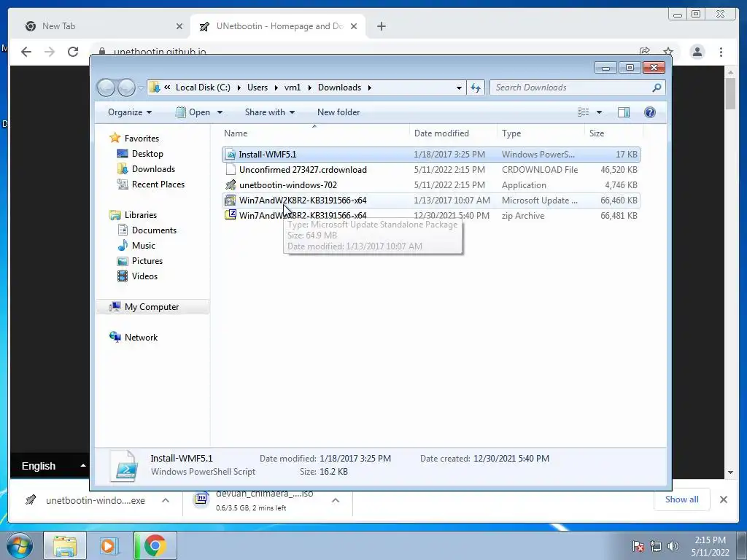Open the Share with dropdown

270,112
